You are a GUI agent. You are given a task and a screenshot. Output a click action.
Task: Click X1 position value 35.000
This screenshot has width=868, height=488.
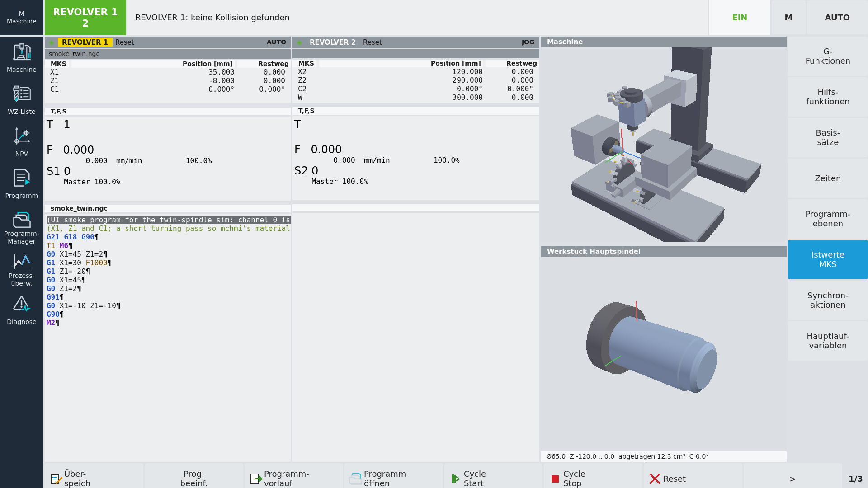(x=221, y=72)
